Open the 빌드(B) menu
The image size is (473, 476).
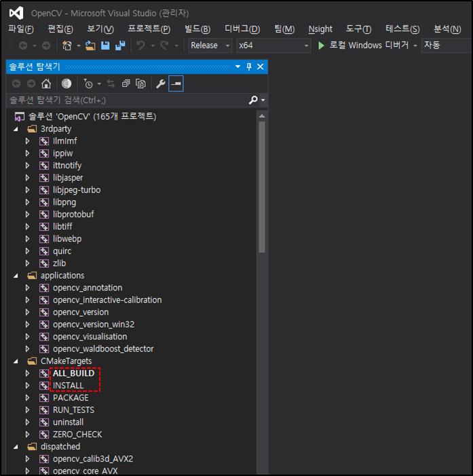[x=197, y=29]
